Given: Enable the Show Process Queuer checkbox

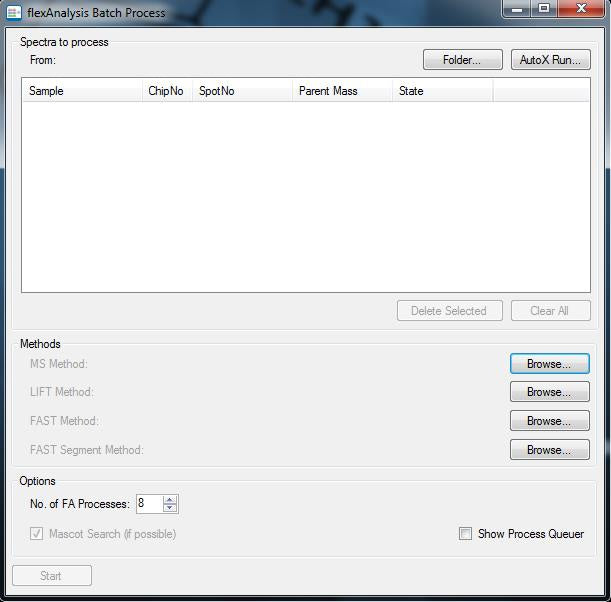Looking at the screenshot, I should (x=465, y=533).
